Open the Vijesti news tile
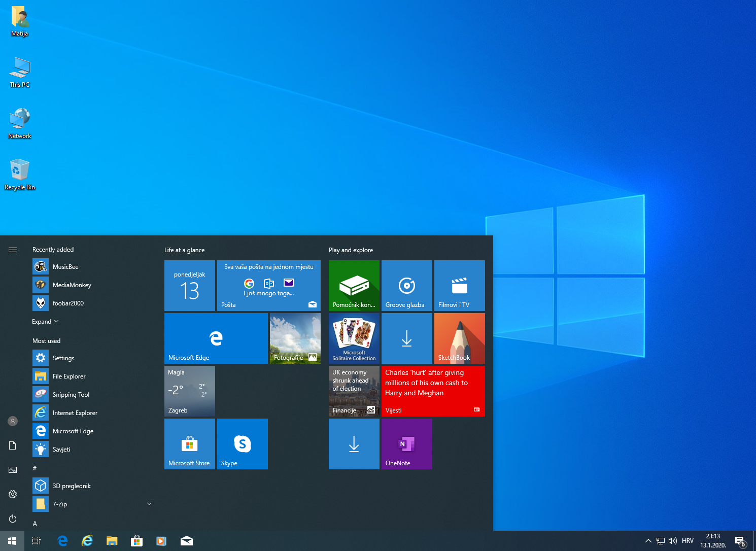This screenshot has width=756, height=551. pyautogui.click(x=433, y=391)
